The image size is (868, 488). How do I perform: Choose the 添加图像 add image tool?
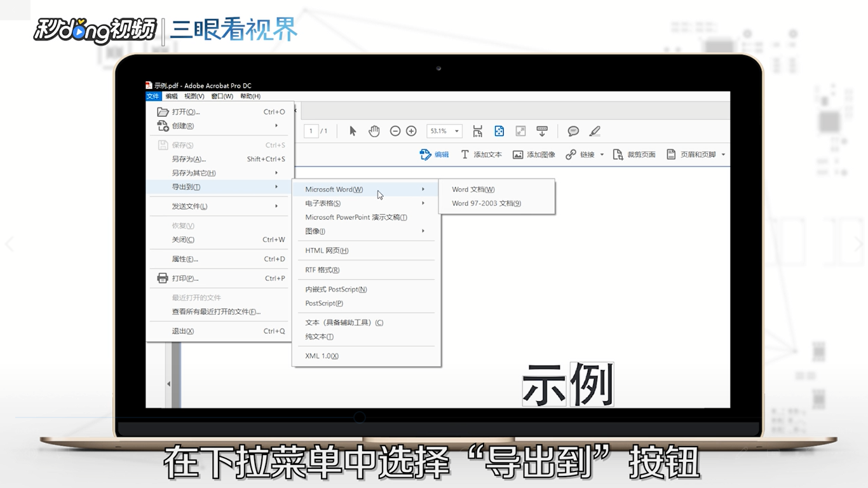[x=534, y=154]
